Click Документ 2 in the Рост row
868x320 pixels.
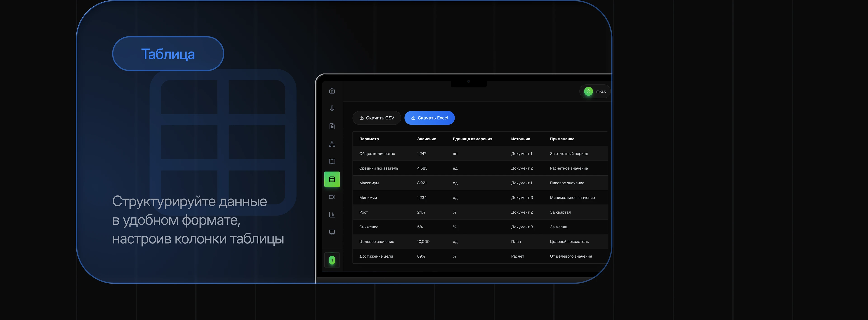click(522, 212)
